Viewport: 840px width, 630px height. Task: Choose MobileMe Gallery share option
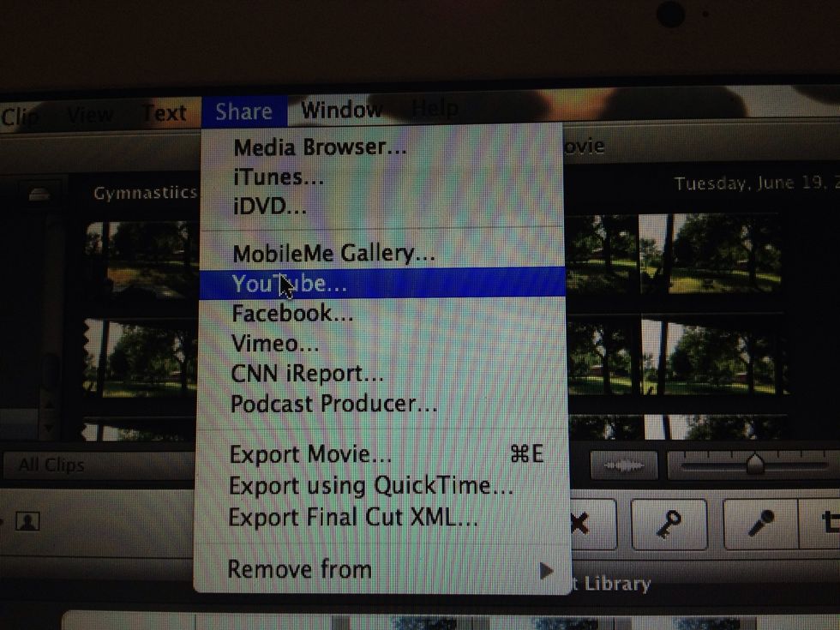coord(381,253)
